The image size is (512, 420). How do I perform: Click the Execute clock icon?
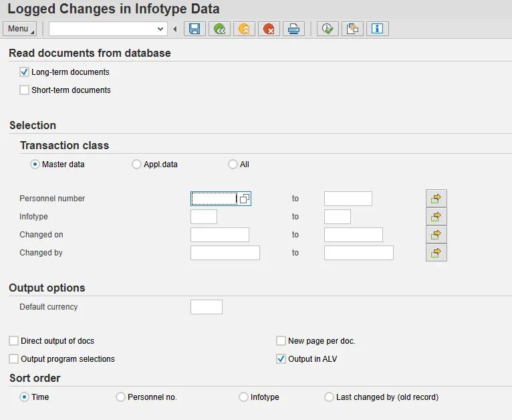(328, 29)
